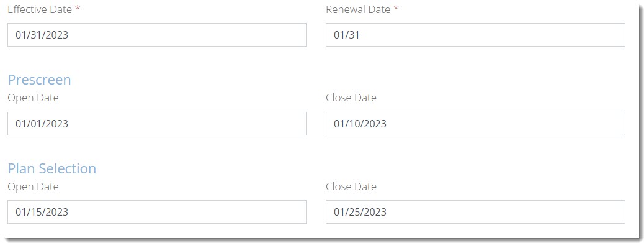
Task: Click the Close Date label under Prescreen
Action: (351, 98)
